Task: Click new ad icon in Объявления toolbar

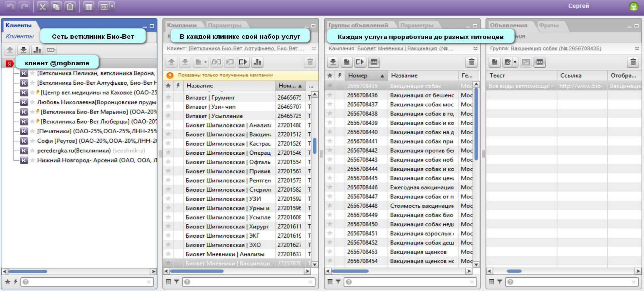Action: click(x=495, y=62)
